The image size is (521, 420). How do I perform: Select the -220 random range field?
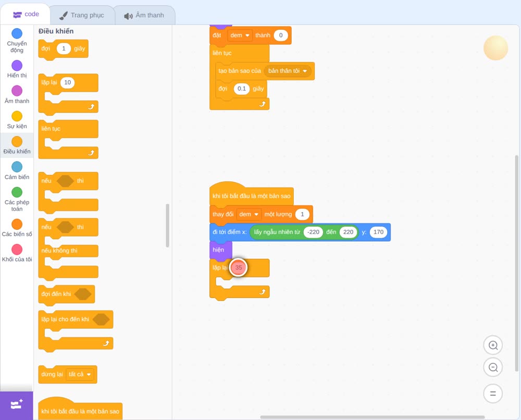tap(313, 232)
